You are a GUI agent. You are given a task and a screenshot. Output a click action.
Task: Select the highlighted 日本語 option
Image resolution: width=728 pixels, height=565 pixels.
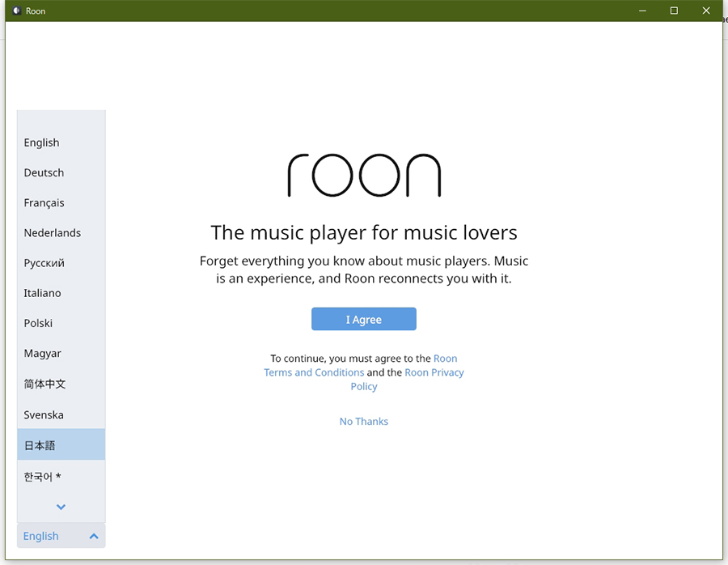click(40, 444)
